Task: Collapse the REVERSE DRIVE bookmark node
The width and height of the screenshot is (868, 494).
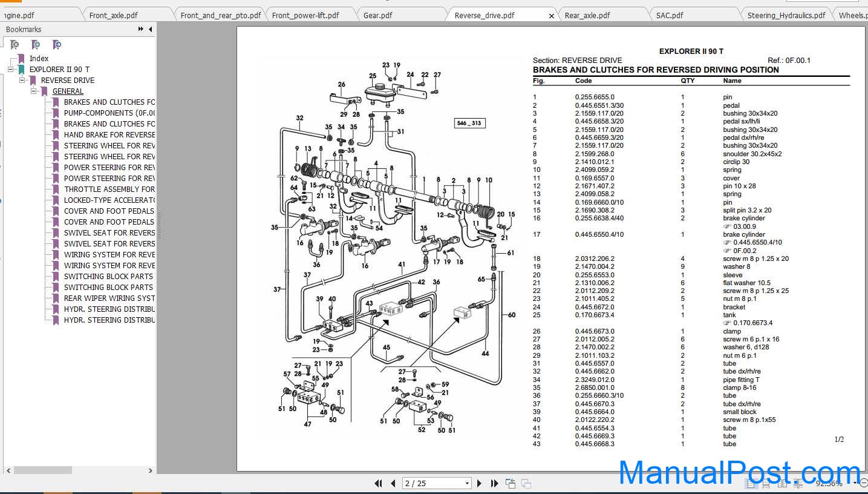Action: point(22,81)
